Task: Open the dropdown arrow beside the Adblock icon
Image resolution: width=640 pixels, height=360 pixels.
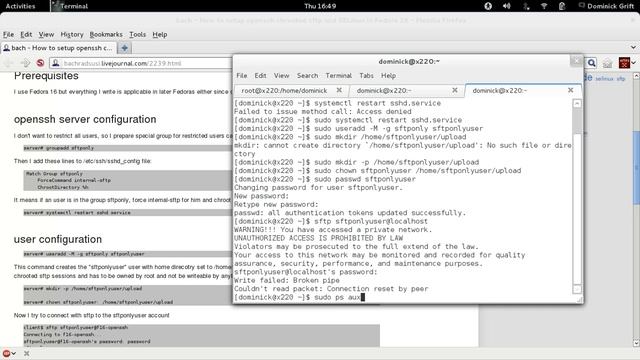Action: click(14, 353)
